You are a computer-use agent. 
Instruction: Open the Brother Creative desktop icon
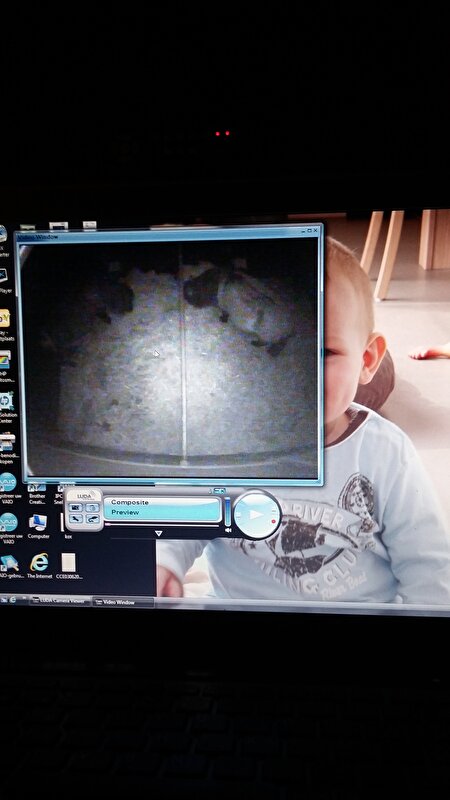point(37,493)
